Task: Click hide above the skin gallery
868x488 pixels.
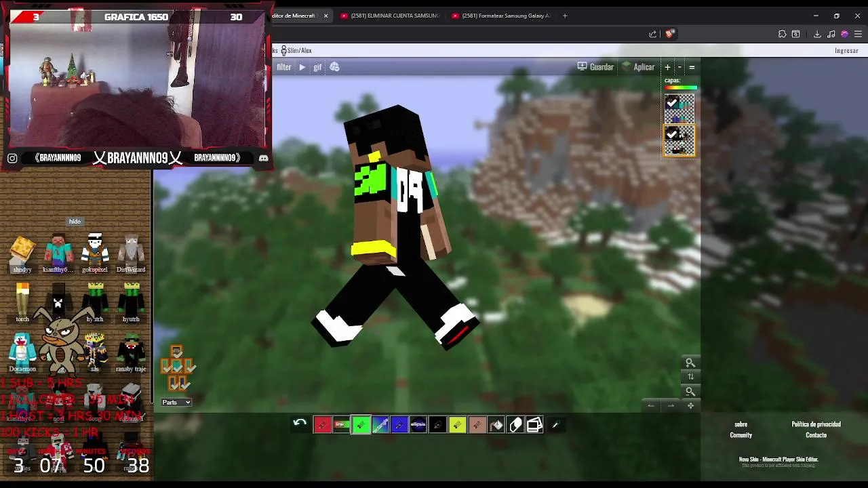Action: click(x=75, y=222)
